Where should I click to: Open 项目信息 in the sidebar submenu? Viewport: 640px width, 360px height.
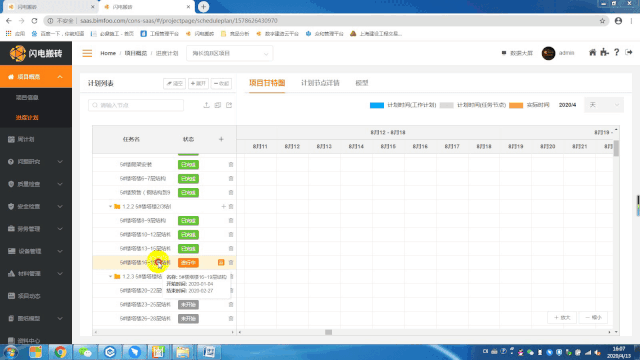coord(27,98)
